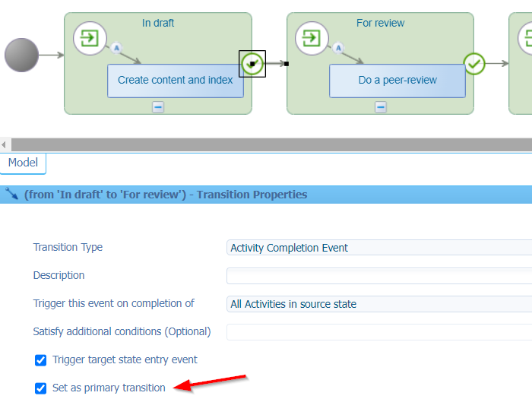Select the 'For review' state entry event icon
This screenshot has height=418, width=532.
[312, 37]
